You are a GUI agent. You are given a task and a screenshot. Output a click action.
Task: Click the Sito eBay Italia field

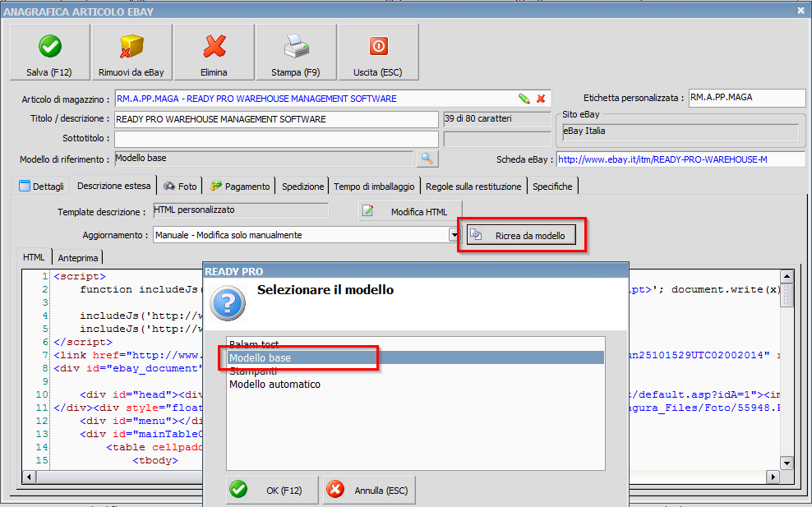point(681,131)
